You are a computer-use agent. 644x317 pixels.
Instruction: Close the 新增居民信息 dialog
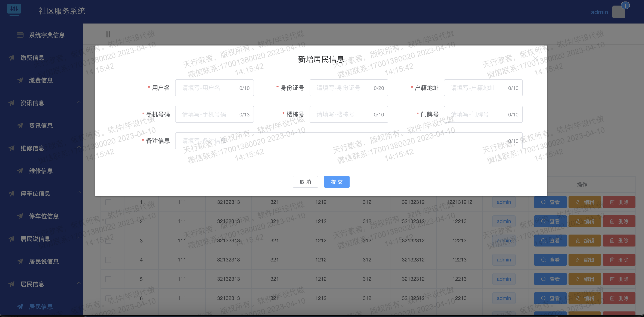coord(535,58)
